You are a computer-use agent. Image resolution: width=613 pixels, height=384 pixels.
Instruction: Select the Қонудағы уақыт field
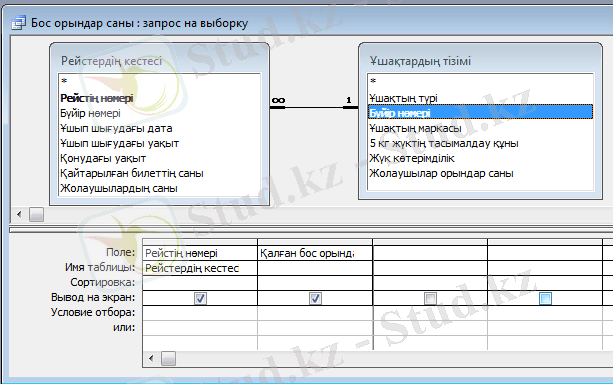(159, 158)
